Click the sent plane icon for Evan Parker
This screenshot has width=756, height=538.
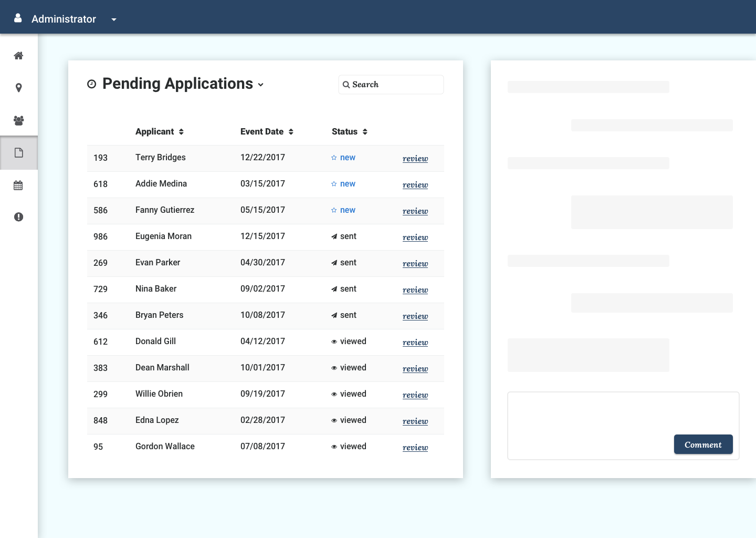334,263
